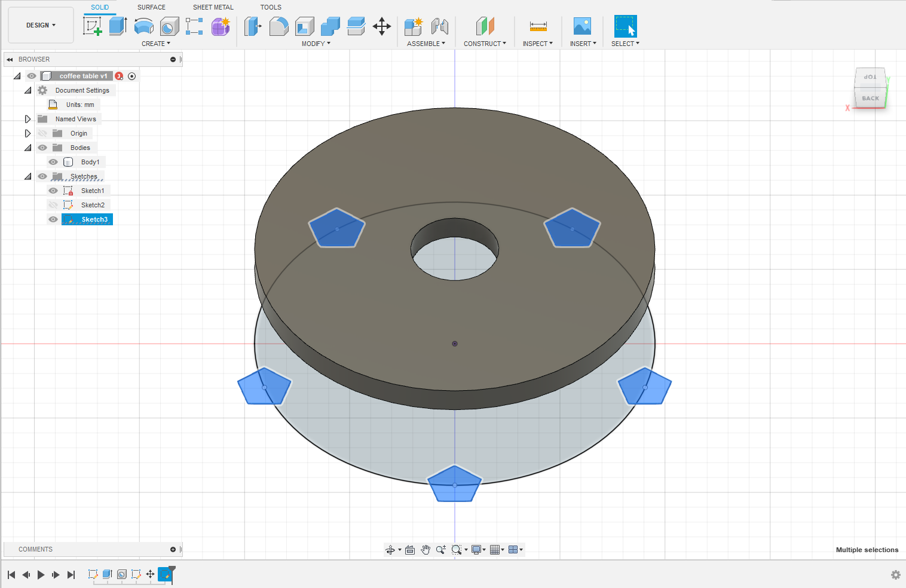Step to the previous timeline feature
Image resolution: width=906 pixels, height=588 pixels.
click(x=26, y=575)
